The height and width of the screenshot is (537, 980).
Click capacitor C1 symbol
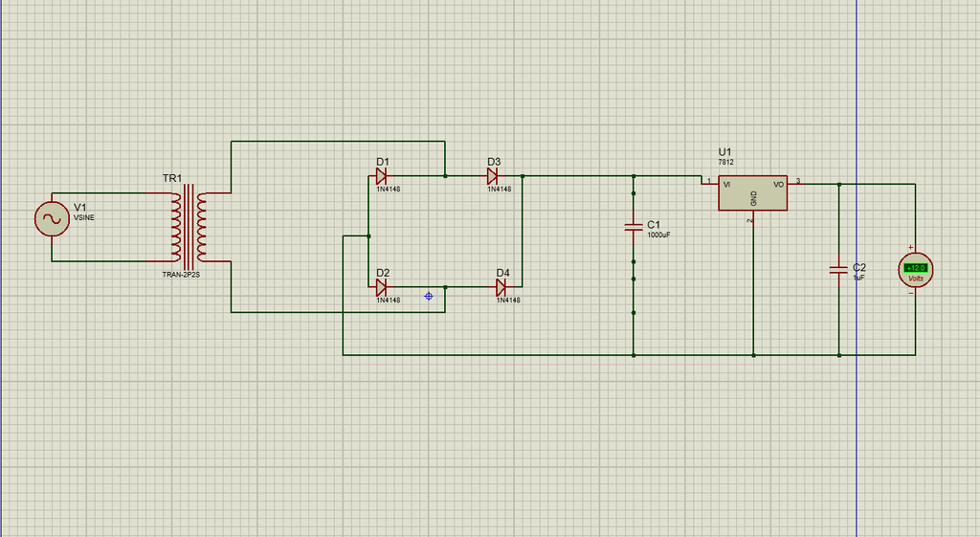[634, 228]
